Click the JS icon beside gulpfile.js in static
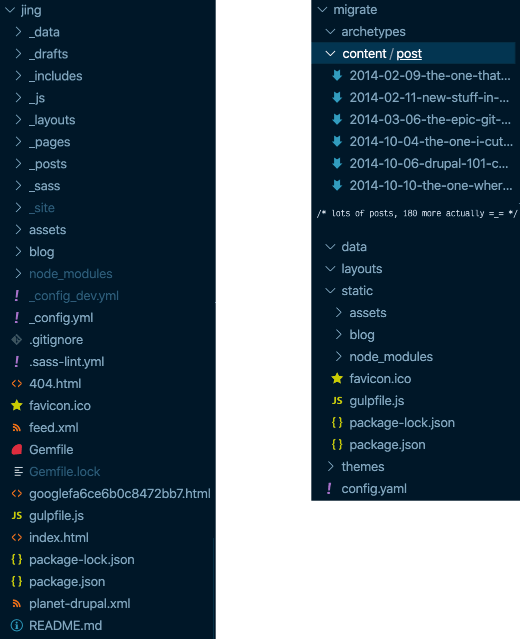This screenshot has width=520, height=639. coord(337,401)
